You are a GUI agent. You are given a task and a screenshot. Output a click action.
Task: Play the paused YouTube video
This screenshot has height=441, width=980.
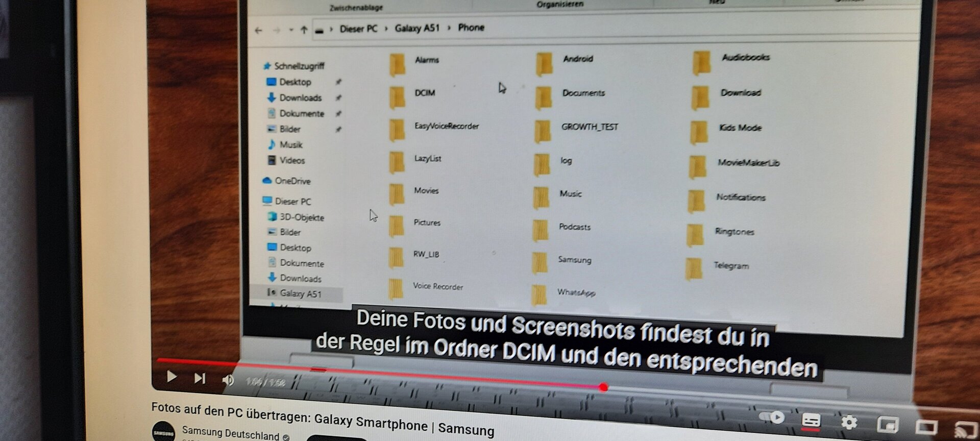(x=171, y=377)
